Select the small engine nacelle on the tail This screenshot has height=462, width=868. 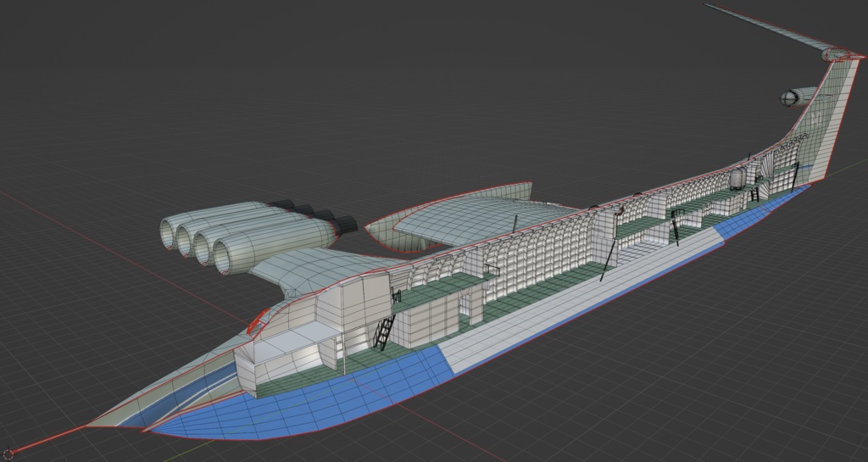[x=797, y=97]
